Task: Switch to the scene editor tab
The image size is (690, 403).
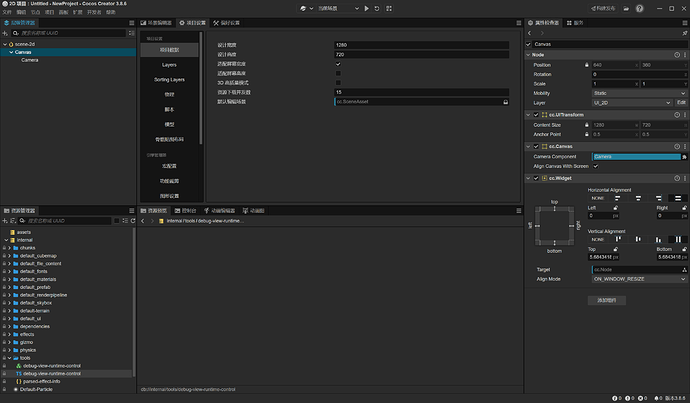Action: point(156,23)
